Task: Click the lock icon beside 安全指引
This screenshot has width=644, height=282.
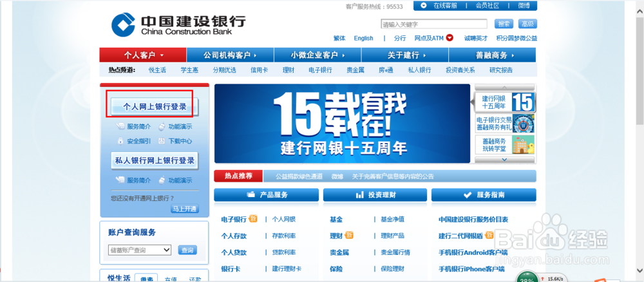Action: (x=120, y=141)
